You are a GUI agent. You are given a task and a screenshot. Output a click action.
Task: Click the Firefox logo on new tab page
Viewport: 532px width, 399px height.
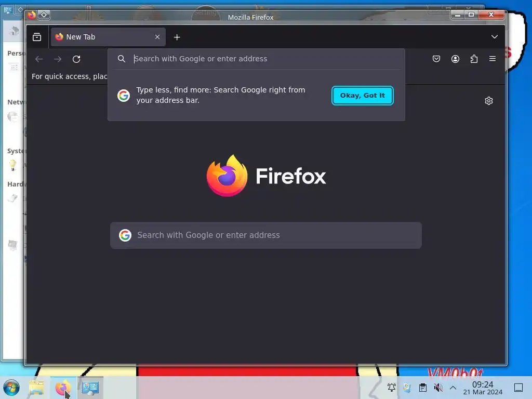266,176
